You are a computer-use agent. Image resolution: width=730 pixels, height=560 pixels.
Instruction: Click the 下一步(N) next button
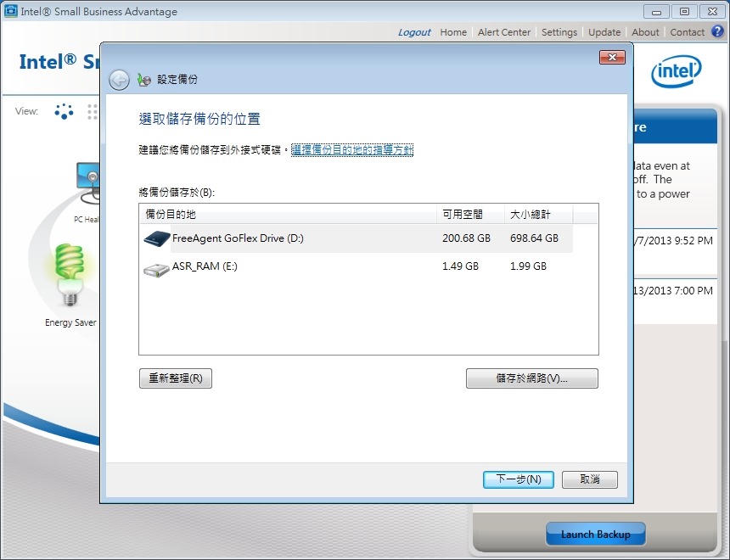point(518,479)
